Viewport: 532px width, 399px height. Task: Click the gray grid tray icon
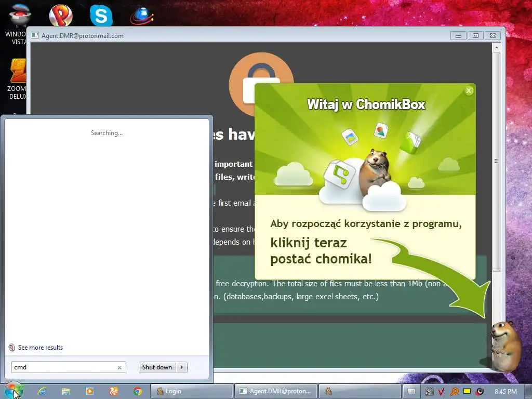click(x=430, y=392)
